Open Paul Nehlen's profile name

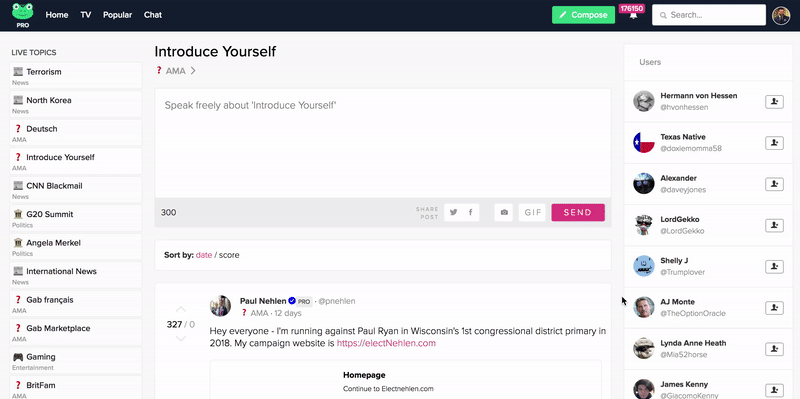point(263,301)
